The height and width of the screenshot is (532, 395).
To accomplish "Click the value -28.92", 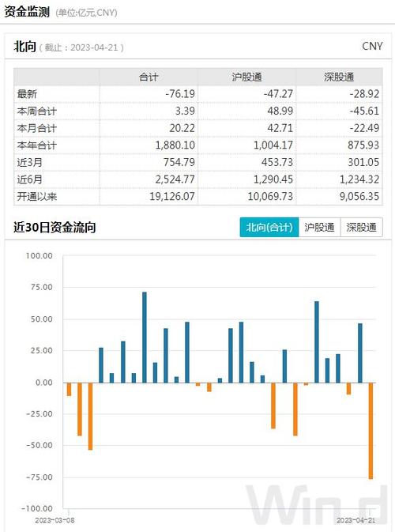I will [364, 94].
